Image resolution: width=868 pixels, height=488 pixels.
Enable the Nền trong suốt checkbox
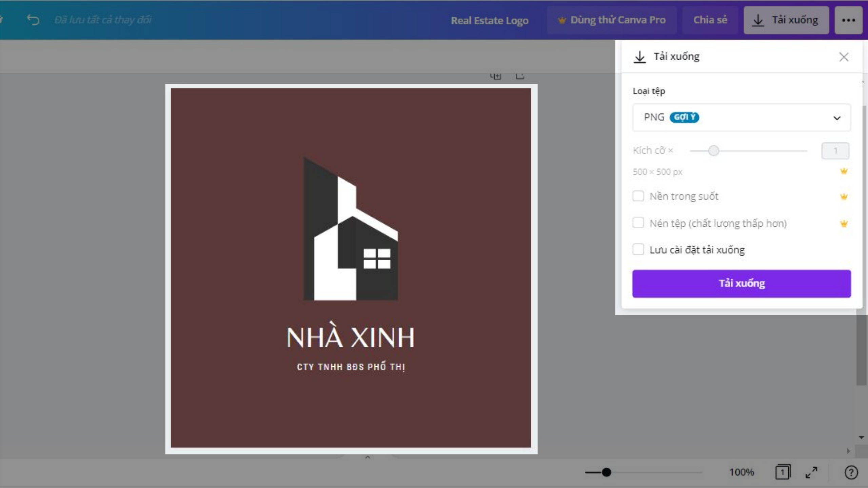click(x=638, y=196)
